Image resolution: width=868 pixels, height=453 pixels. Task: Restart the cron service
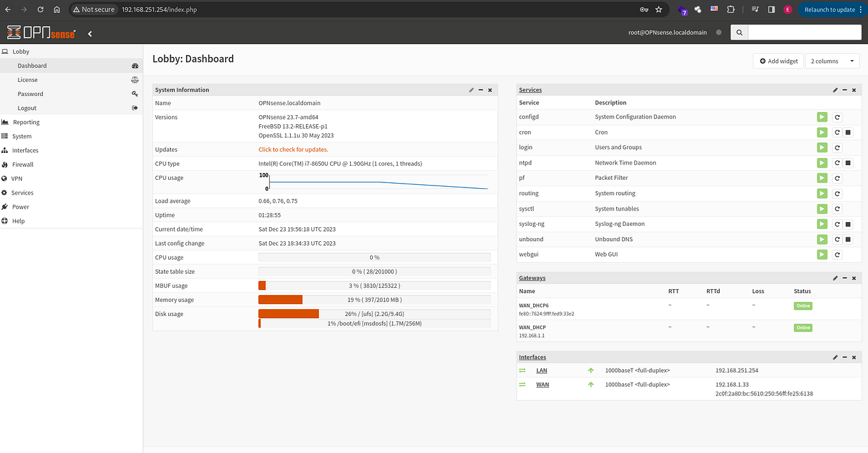pyautogui.click(x=837, y=132)
